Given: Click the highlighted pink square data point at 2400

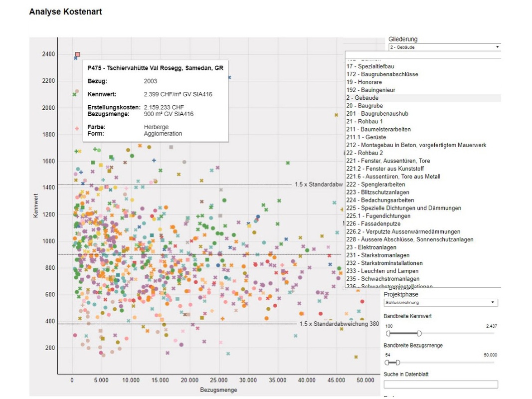Looking at the screenshot, I should (x=78, y=54).
